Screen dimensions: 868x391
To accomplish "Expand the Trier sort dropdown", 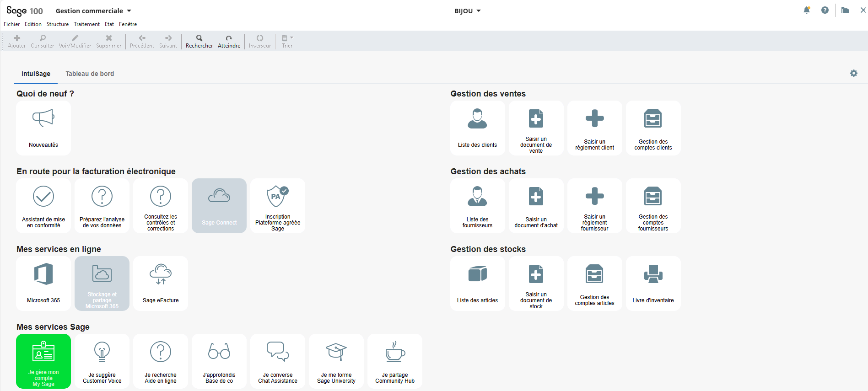I will pos(287,41).
